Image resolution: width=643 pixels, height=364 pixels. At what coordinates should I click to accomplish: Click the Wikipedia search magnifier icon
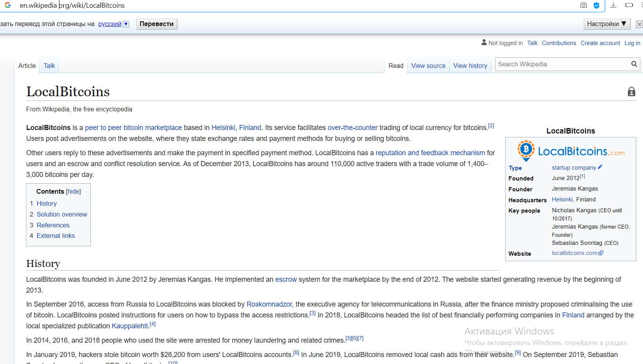[634, 64]
